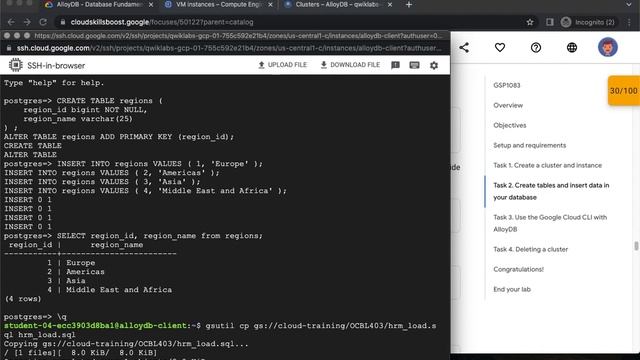
Task: Close the AlloyDB Database Fundamentals tab
Action: [x=151, y=5]
